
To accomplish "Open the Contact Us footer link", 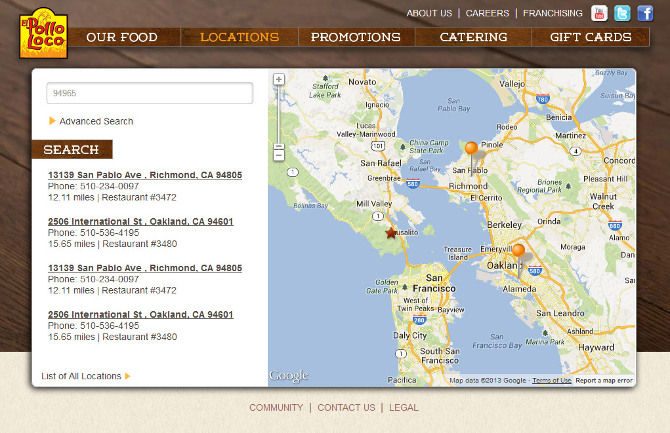I will (346, 408).
